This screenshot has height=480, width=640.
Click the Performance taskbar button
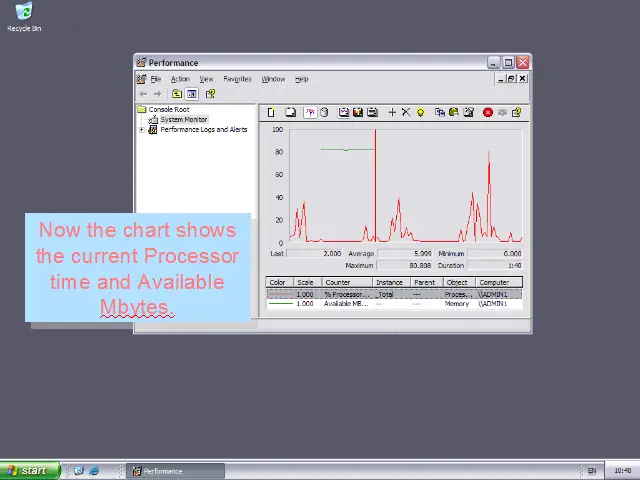[x=175, y=471]
